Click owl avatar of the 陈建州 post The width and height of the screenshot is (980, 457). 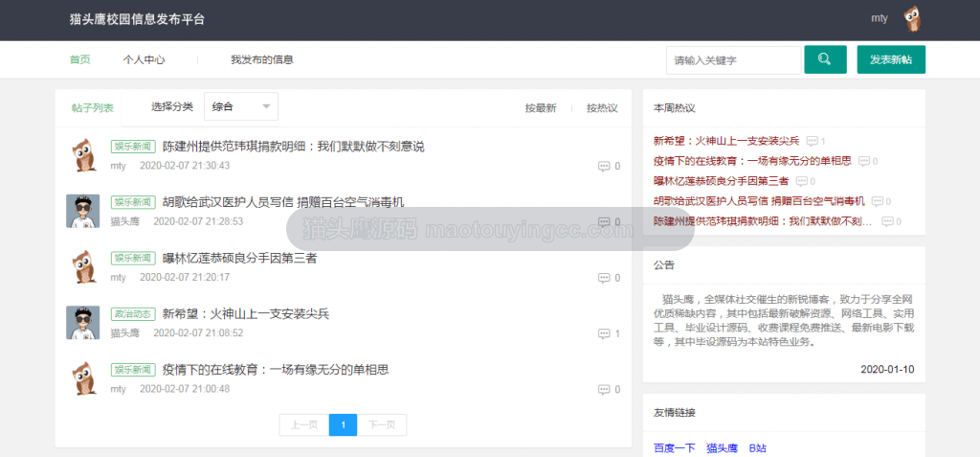pyautogui.click(x=83, y=155)
